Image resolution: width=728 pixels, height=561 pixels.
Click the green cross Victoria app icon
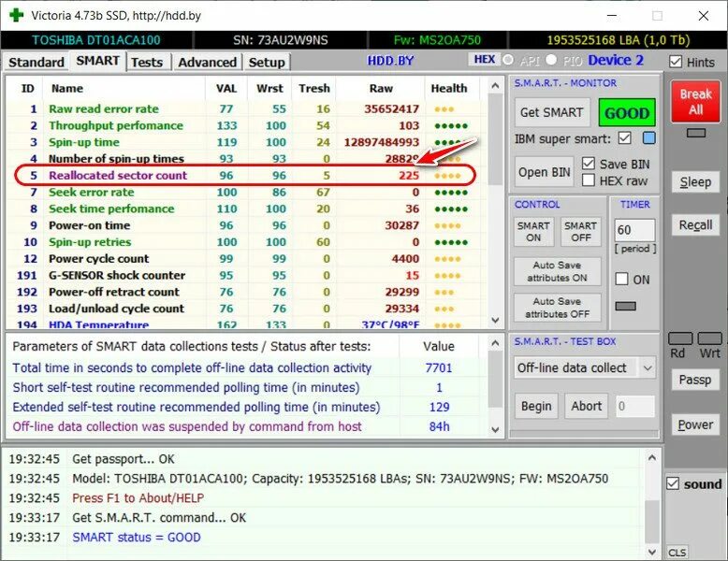pos(17,15)
